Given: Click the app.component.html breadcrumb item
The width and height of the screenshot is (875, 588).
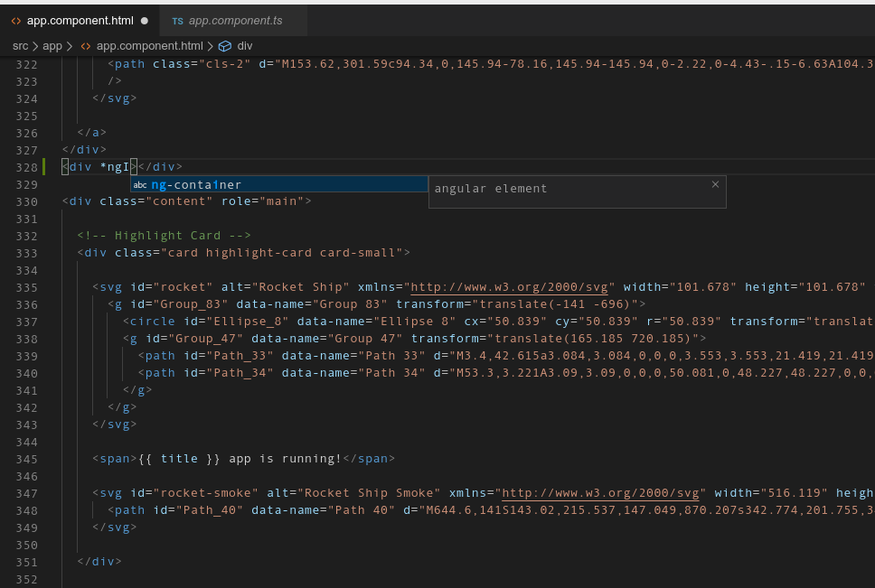Looking at the screenshot, I should 151,45.
